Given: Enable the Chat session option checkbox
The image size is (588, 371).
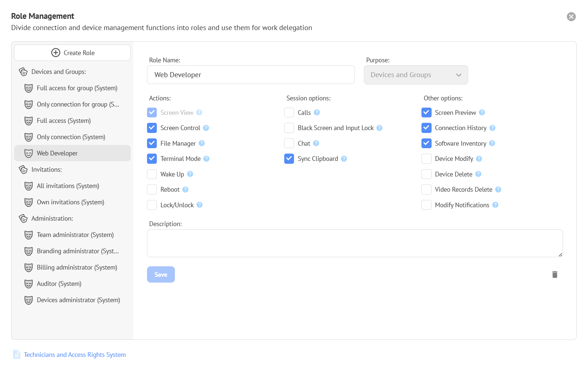Looking at the screenshot, I should (x=289, y=143).
